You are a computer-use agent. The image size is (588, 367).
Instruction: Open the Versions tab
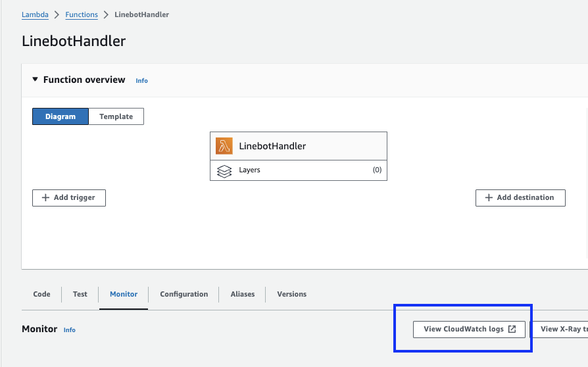tap(292, 294)
